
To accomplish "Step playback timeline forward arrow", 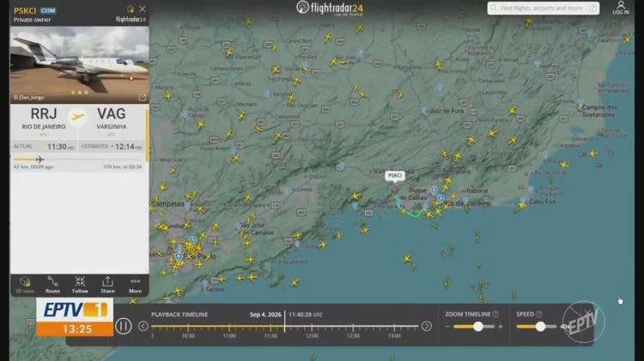I will coord(427,326).
